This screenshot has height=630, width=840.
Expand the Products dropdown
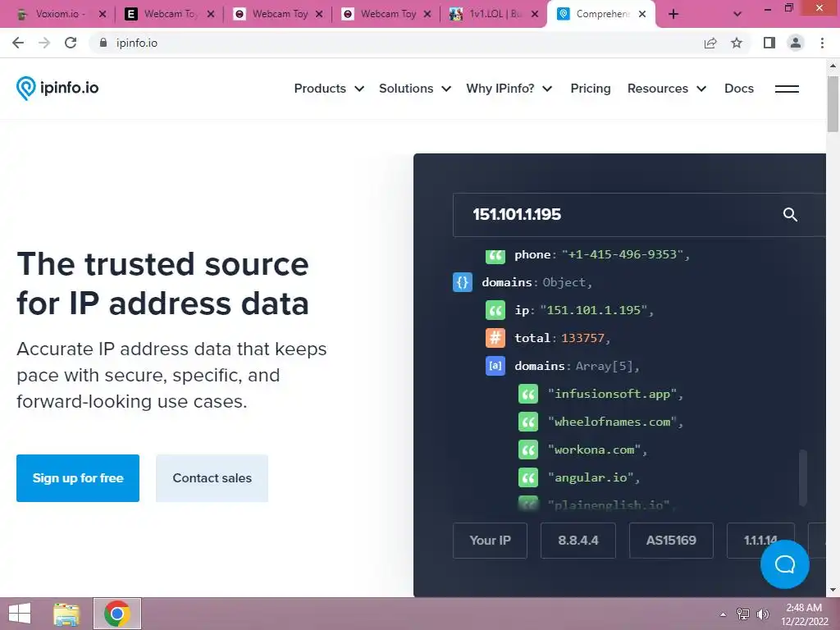point(329,89)
